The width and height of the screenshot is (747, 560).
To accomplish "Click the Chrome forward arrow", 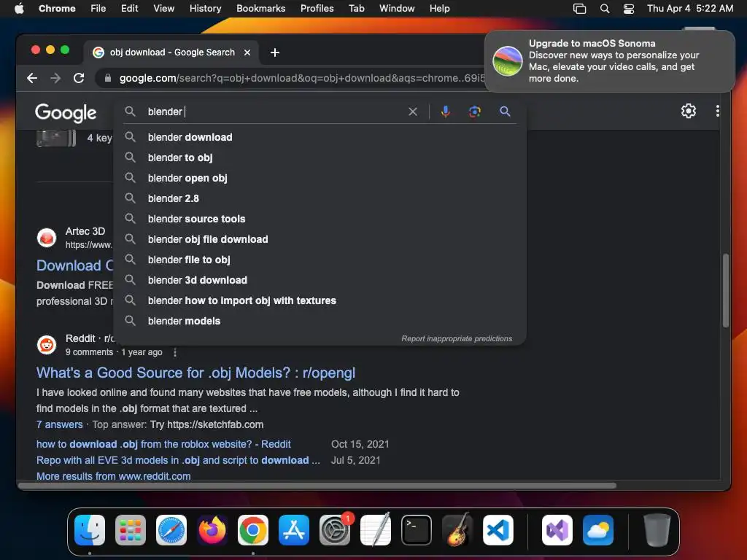I will click(55, 78).
